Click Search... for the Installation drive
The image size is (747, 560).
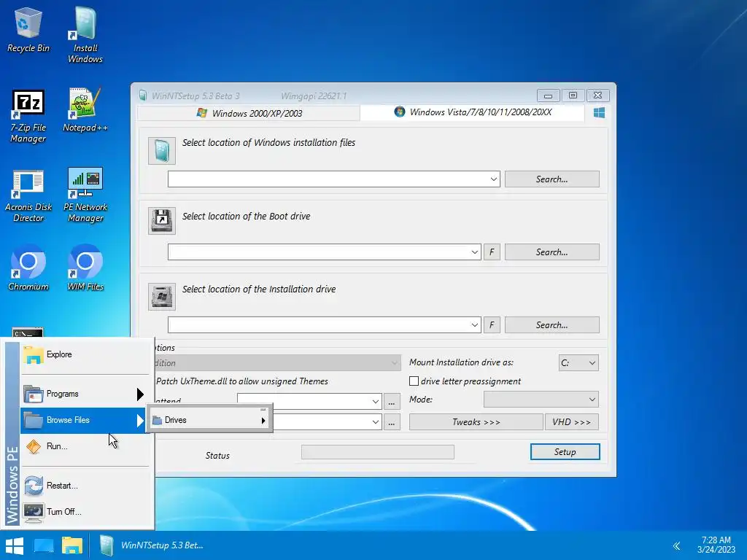click(x=551, y=325)
